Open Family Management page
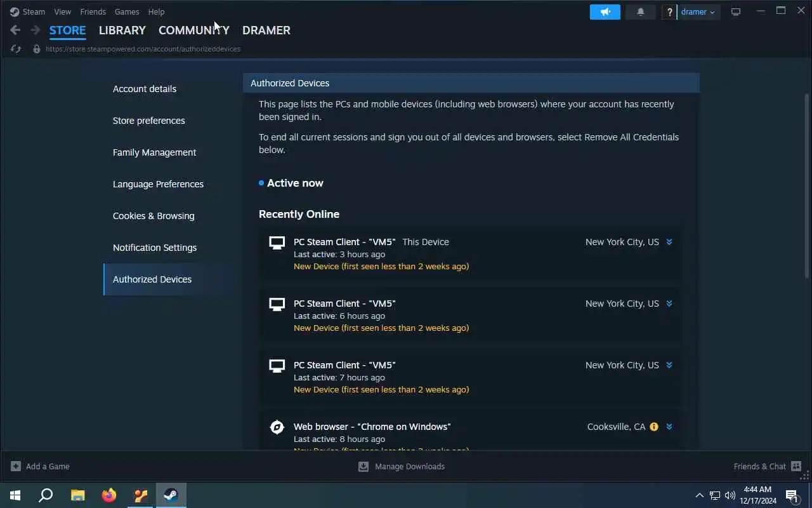 [155, 152]
